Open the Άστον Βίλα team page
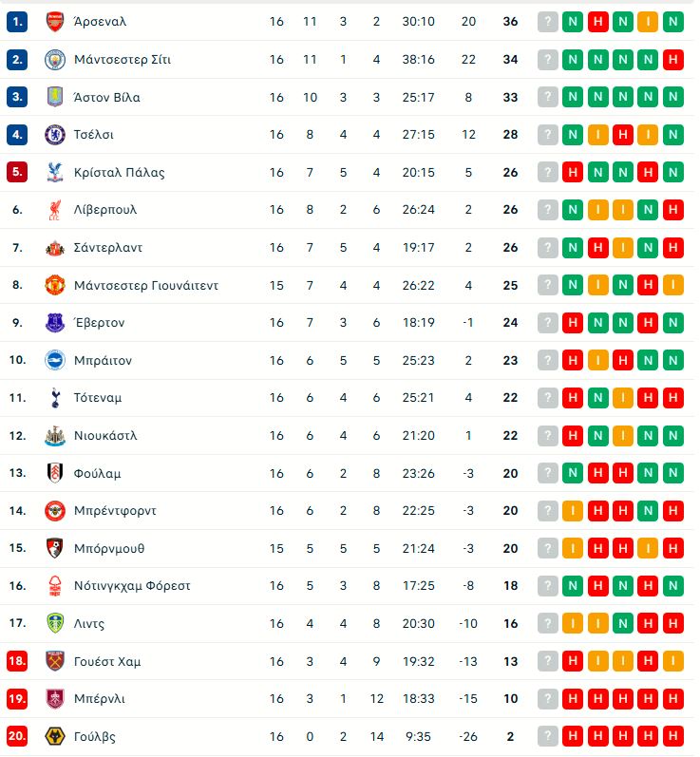The width and height of the screenshot is (700, 757). click(x=106, y=97)
